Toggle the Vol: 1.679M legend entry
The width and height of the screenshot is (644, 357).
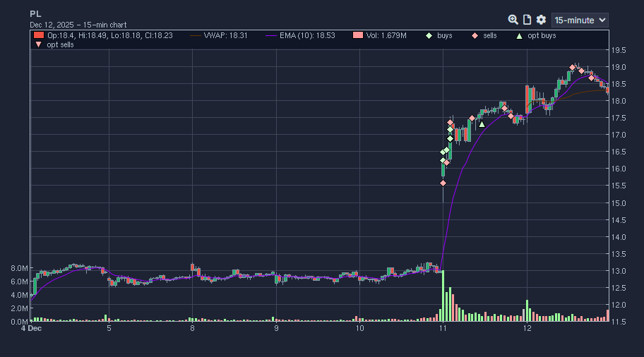click(380, 36)
